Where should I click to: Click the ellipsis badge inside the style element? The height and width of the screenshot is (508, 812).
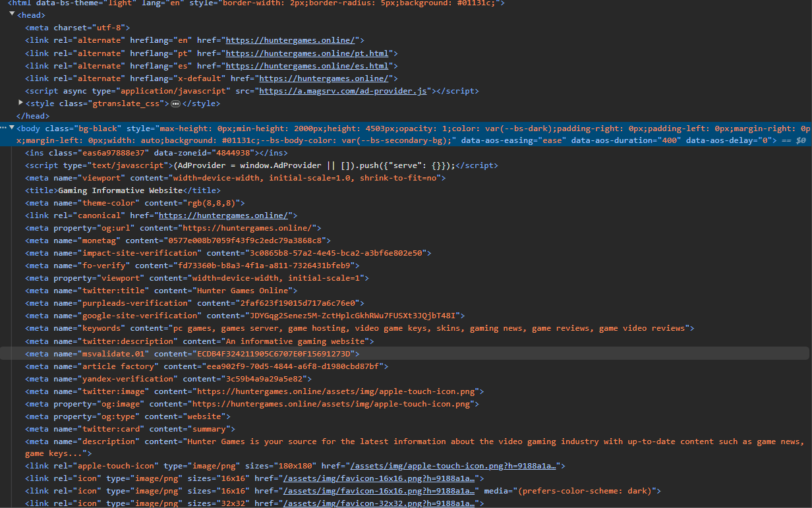coord(175,103)
